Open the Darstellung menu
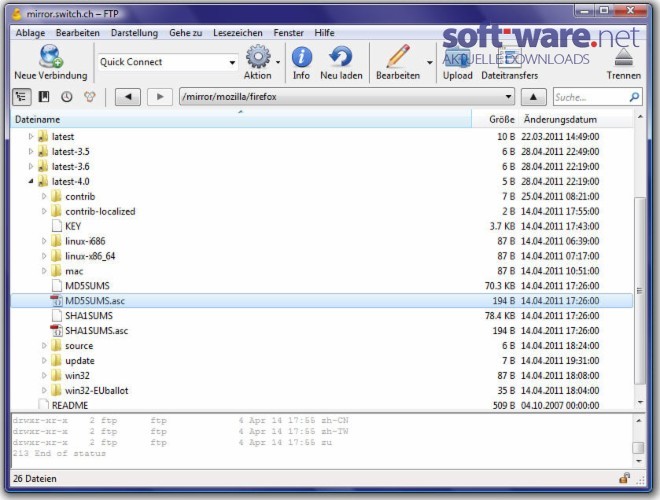This screenshot has height=500, width=660. pyautogui.click(x=134, y=33)
